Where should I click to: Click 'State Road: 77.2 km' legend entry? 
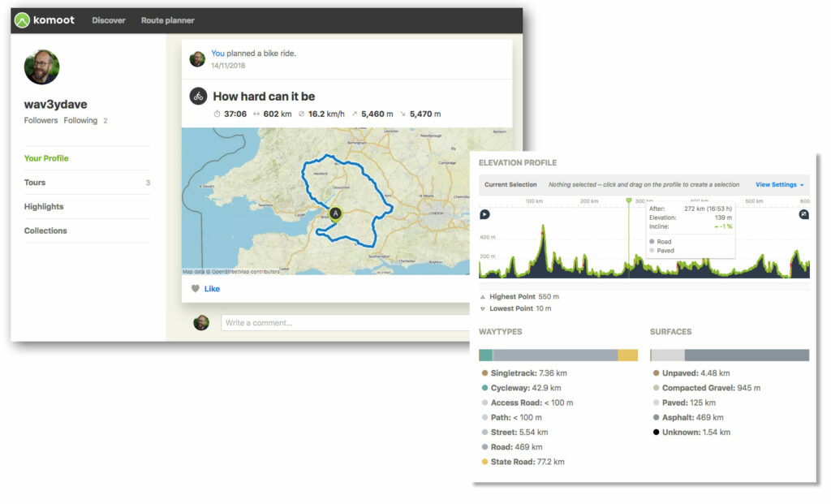[523, 462]
